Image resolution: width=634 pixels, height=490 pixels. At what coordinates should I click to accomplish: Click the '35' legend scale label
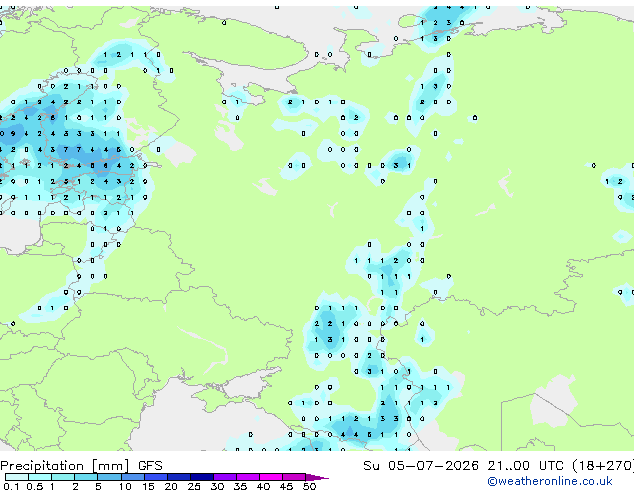tap(240, 486)
